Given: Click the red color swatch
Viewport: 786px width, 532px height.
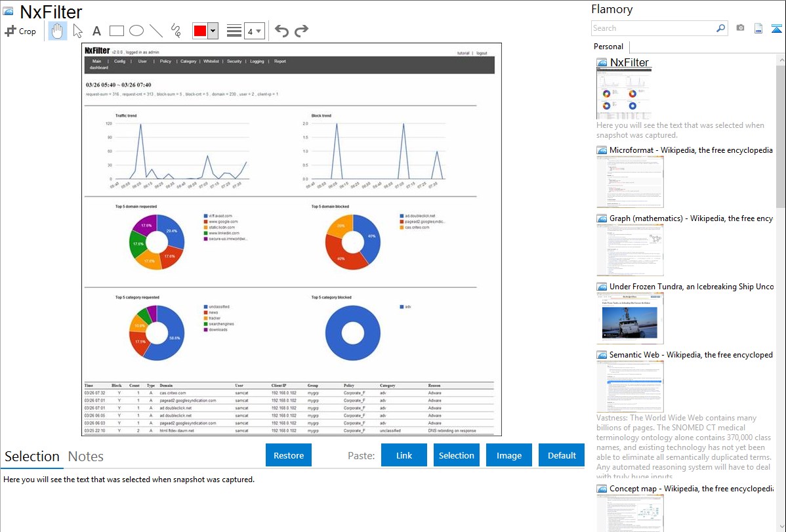Looking at the screenshot, I should (200, 31).
